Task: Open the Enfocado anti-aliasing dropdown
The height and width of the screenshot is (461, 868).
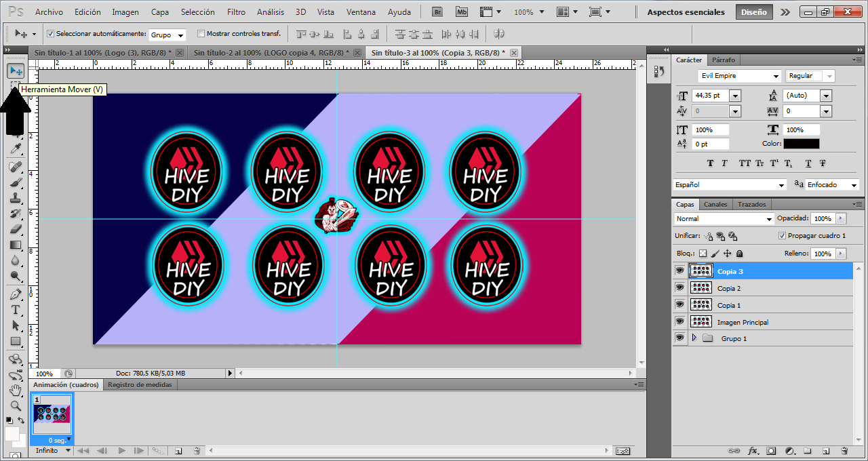Action: (832, 184)
